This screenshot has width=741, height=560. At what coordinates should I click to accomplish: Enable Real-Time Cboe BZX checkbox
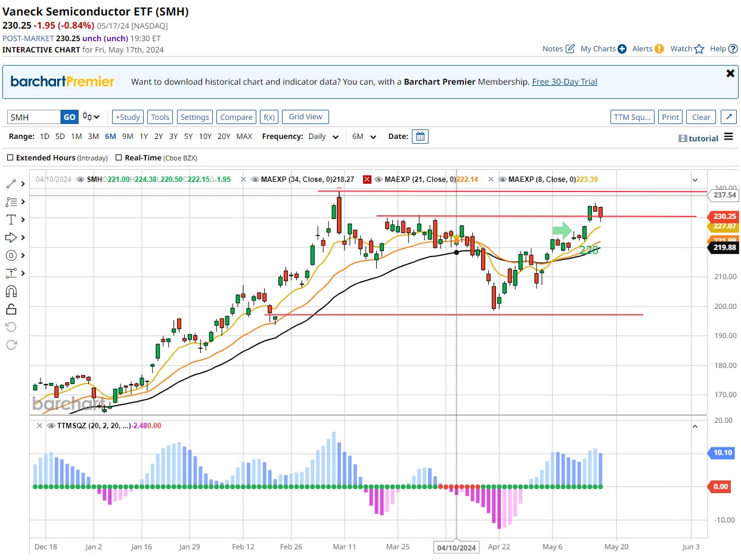[119, 158]
